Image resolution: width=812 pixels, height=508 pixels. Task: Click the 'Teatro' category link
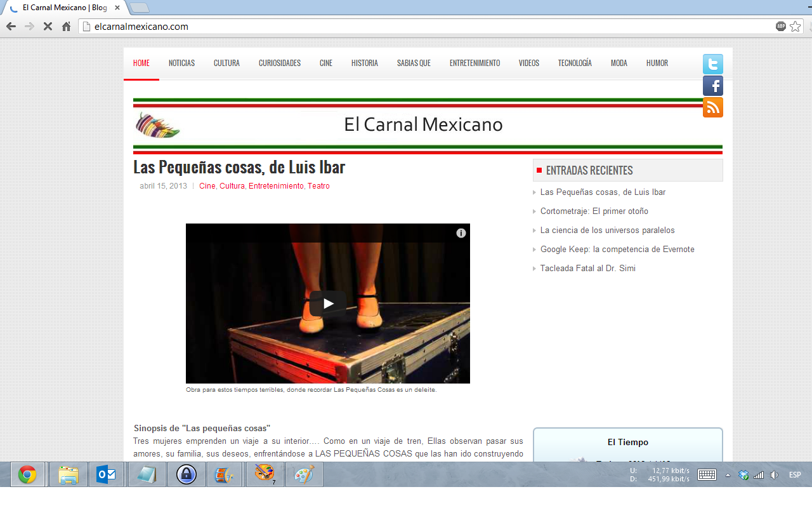(319, 186)
